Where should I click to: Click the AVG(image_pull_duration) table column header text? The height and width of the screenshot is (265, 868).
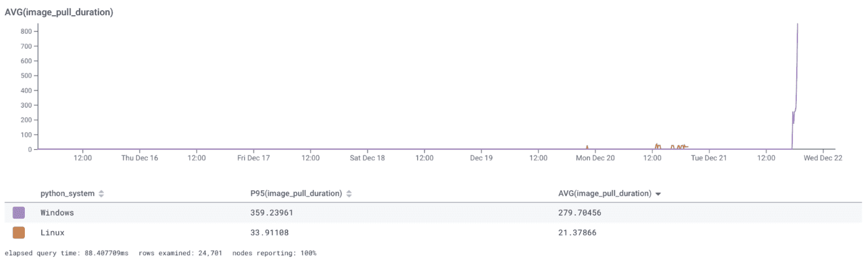(604, 194)
